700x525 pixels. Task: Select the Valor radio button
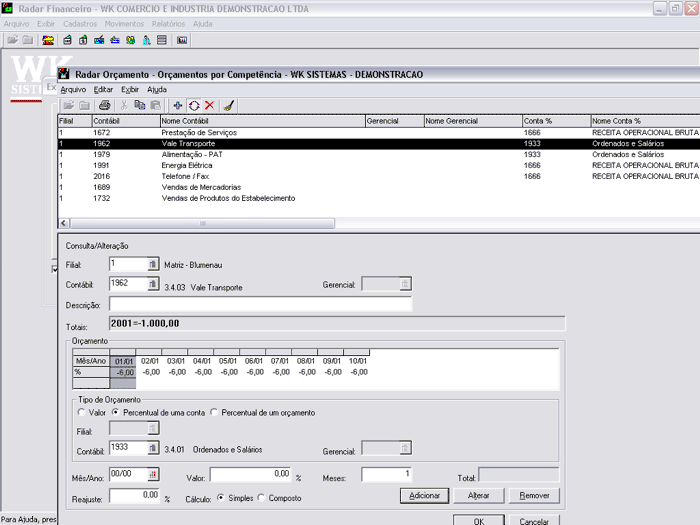(82, 412)
